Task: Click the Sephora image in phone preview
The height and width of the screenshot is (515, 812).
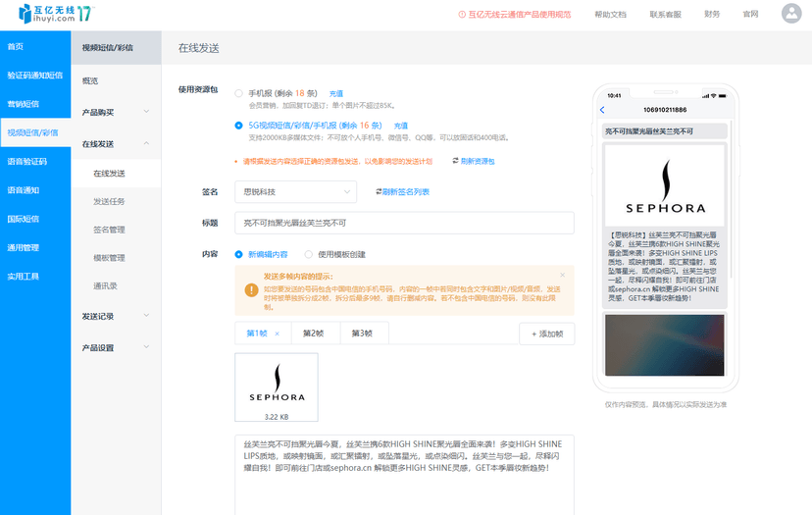Action: (665, 185)
